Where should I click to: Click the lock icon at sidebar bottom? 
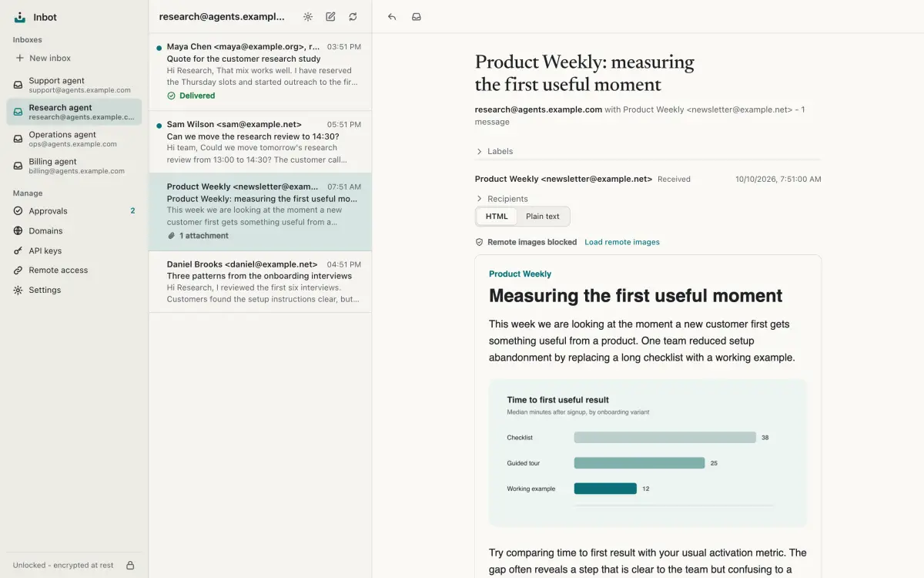click(130, 565)
